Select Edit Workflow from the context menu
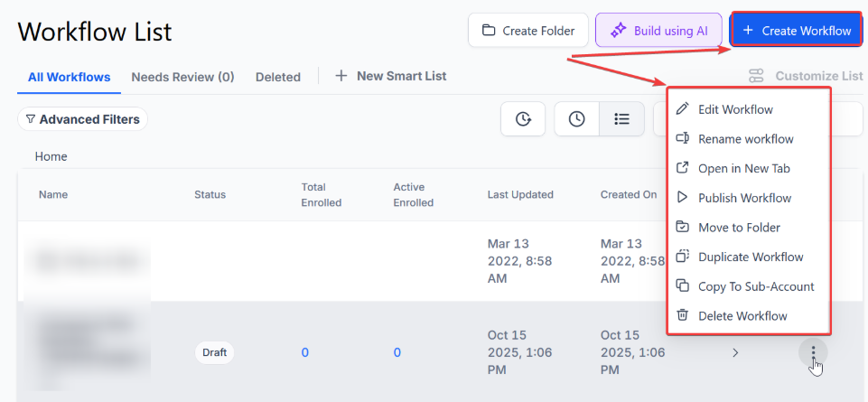868x402 pixels. [735, 109]
